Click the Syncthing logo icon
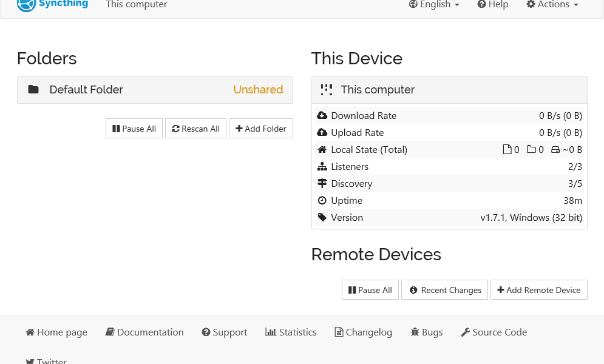This screenshot has width=604, height=364. (26, 5)
